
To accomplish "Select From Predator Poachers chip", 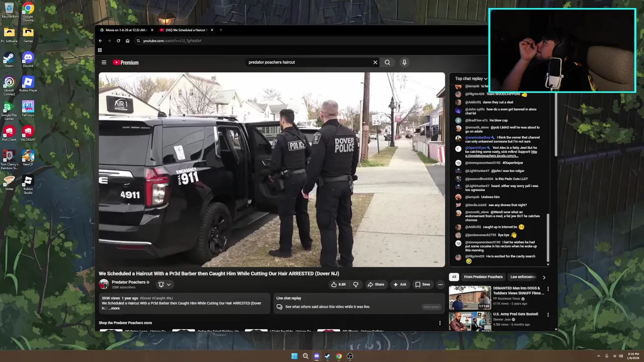I will pos(483,277).
